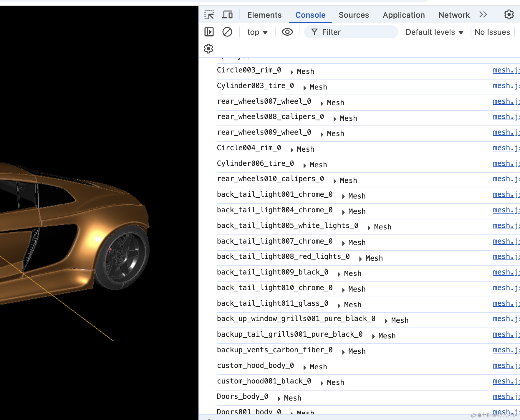The height and width of the screenshot is (420, 520).
Task: Expand Mesh for custom_hood_body_0
Action: pyautogui.click(x=305, y=368)
